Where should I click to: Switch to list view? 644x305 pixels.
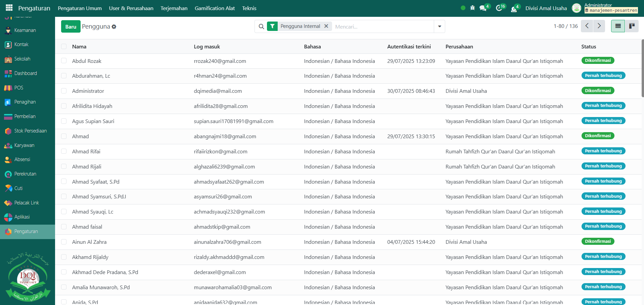[618, 26]
